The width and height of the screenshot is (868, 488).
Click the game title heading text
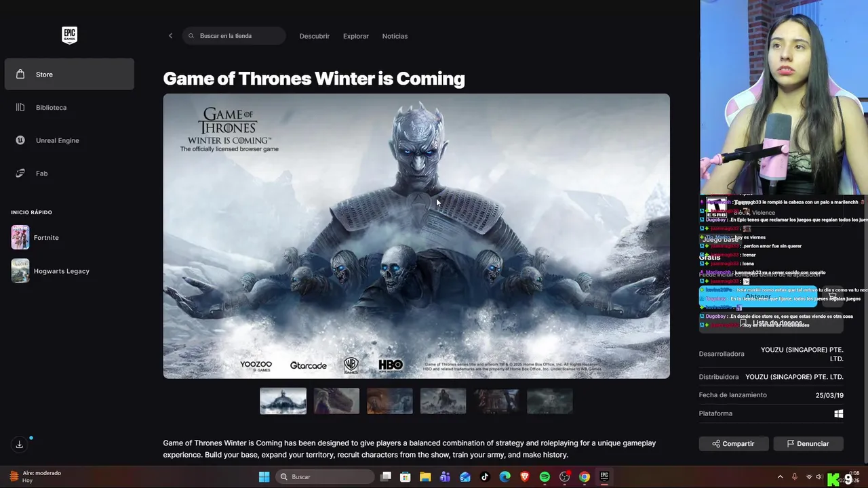pos(314,79)
